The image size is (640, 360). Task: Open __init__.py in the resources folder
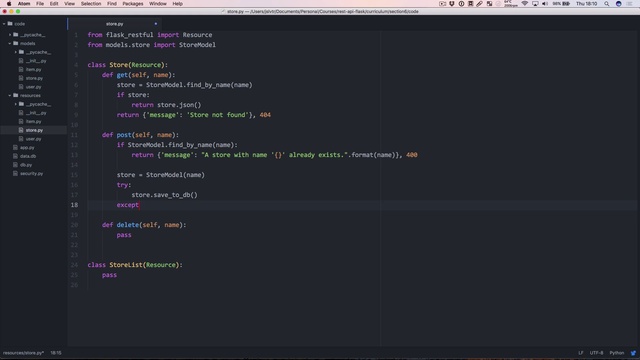click(x=36, y=113)
